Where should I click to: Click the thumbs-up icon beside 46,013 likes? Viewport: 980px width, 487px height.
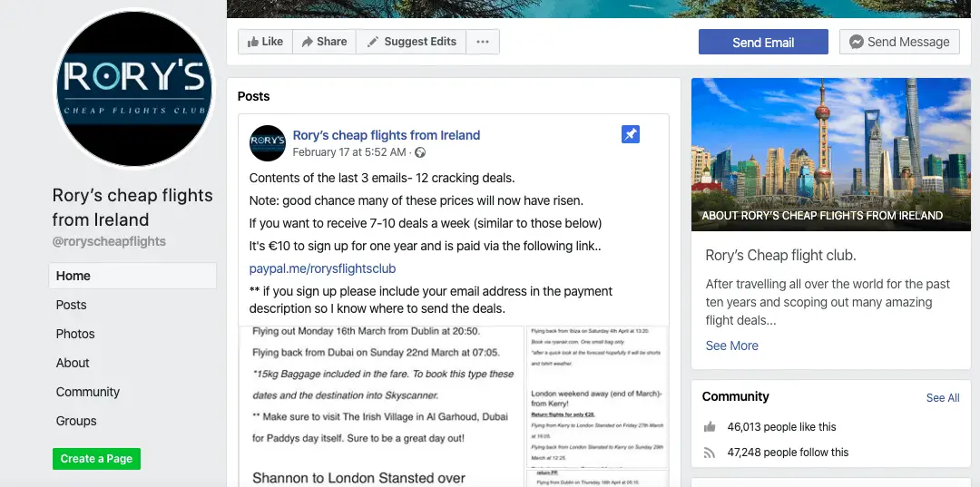[x=710, y=427]
